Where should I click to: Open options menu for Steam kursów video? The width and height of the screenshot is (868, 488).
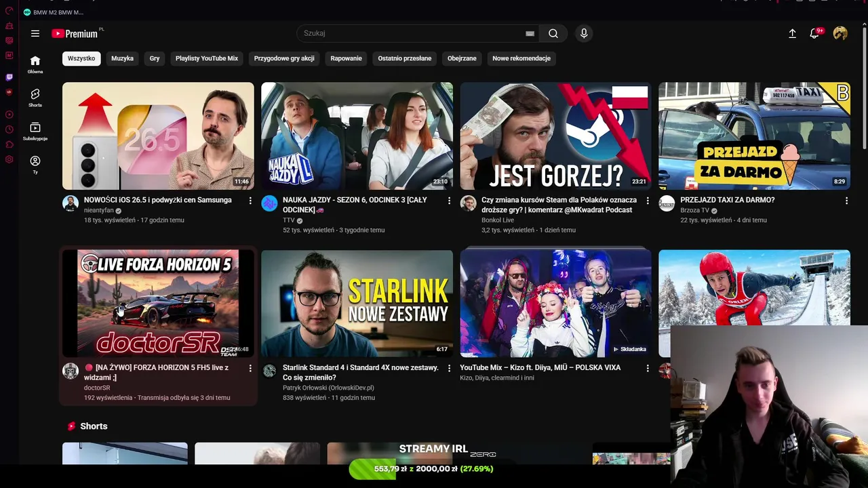point(648,201)
